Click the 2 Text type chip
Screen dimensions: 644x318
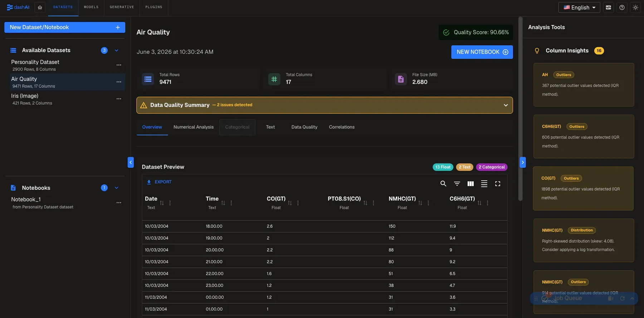pos(465,167)
